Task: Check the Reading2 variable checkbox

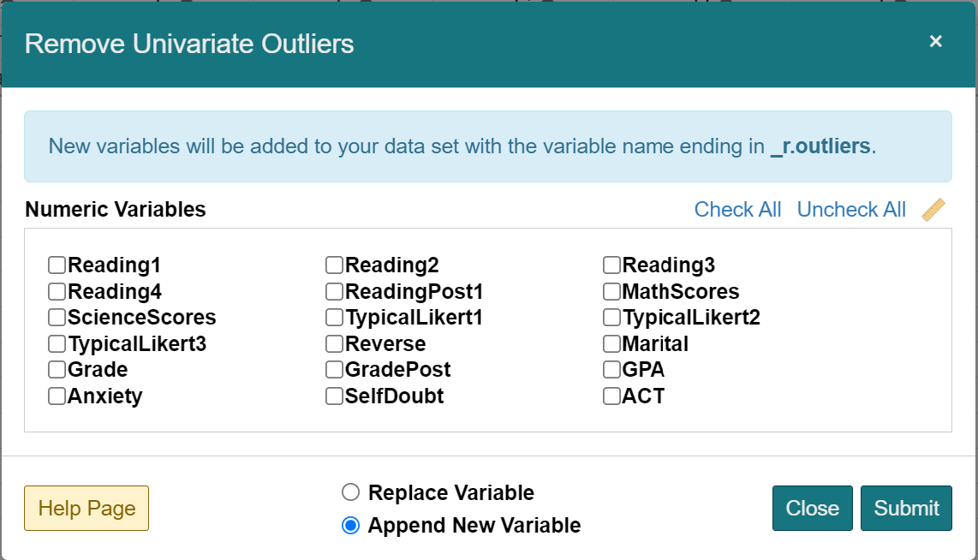Action: (x=334, y=265)
